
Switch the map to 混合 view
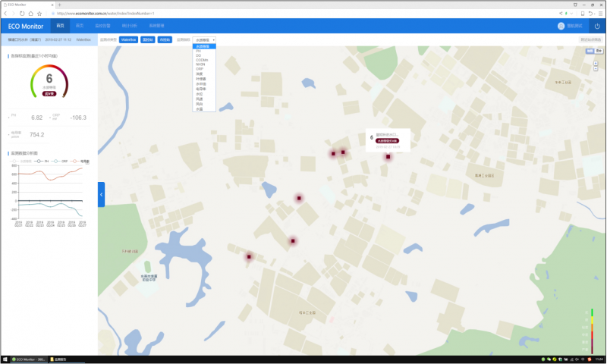tap(599, 51)
